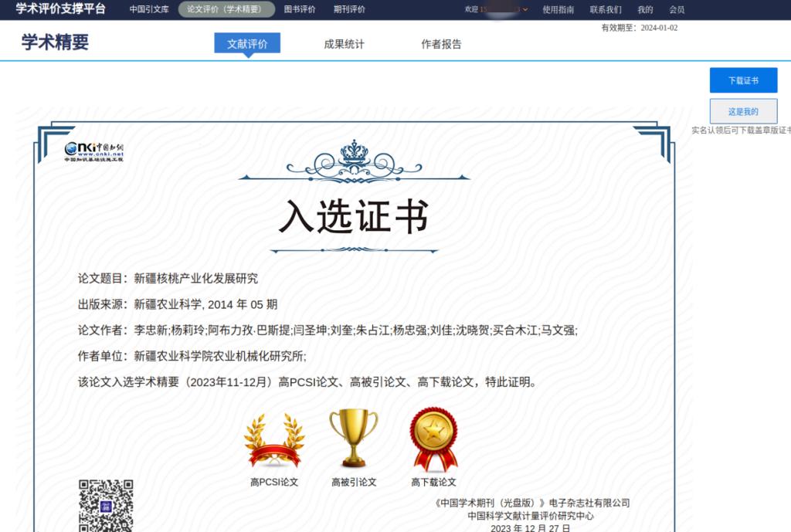
Task: Expand the user account dropdown arrow
Action: (525, 10)
